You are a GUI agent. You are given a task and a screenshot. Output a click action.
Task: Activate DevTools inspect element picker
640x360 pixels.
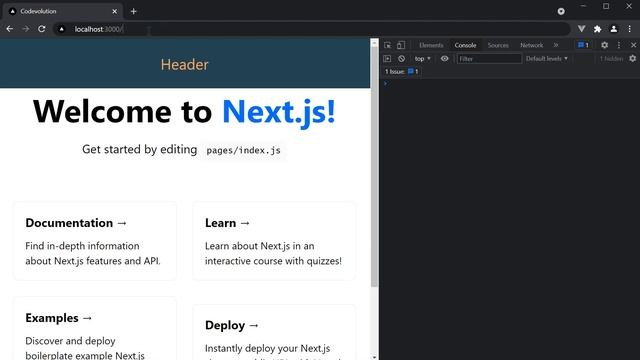pos(387,45)
